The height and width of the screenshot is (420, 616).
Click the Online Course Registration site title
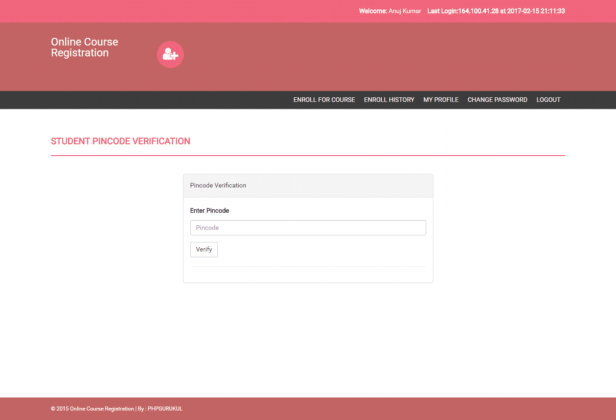[x=84, y=47]
